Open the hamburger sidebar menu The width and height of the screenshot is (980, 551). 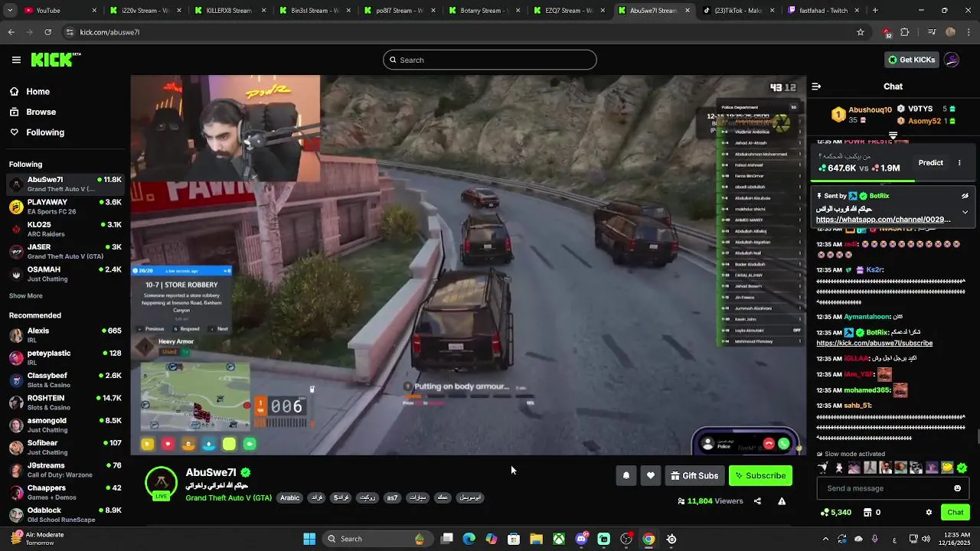pyautogui.click(x=16, y=60)
